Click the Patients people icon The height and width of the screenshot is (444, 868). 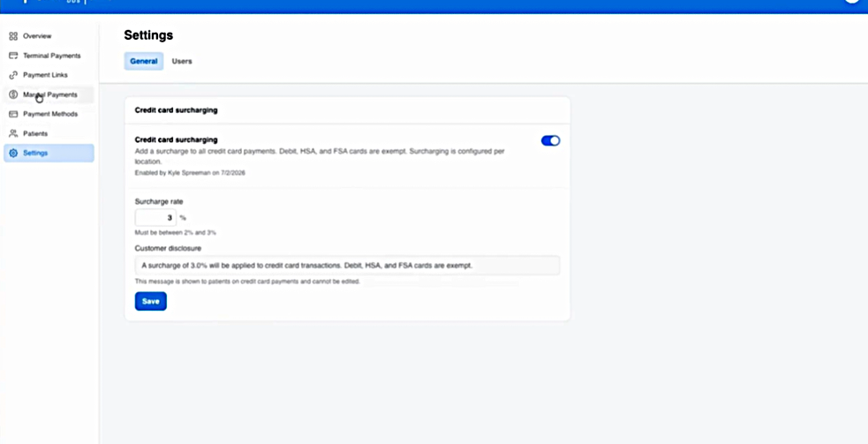[x=13, y=133]
